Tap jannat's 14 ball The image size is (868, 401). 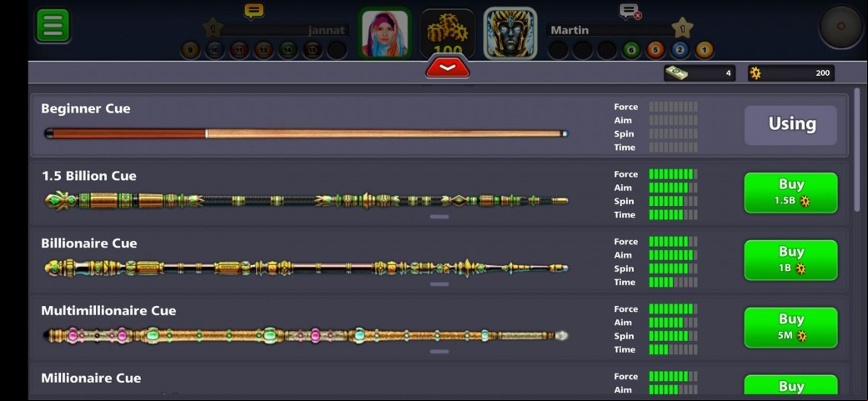pyautogui.click(x=288, y=50)
